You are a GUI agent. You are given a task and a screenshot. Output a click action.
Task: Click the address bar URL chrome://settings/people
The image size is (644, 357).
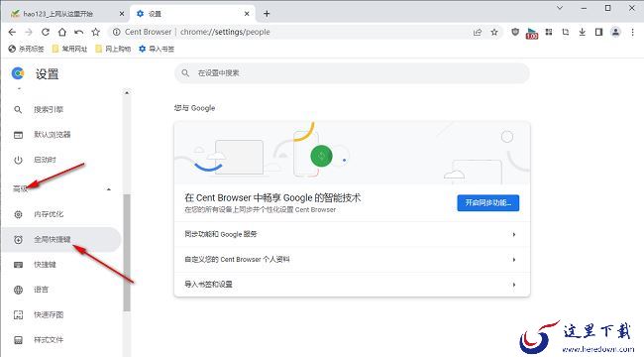[x=225, y=32]
